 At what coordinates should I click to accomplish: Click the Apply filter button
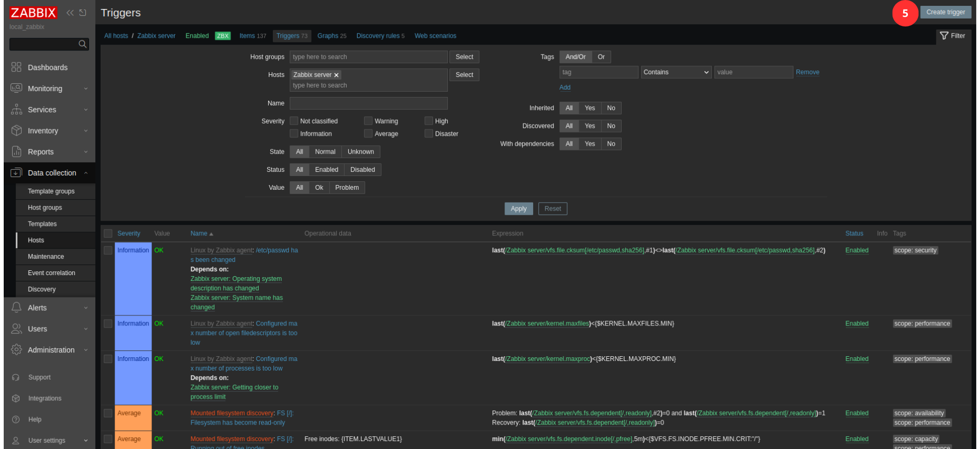click(x=518, y=209)
